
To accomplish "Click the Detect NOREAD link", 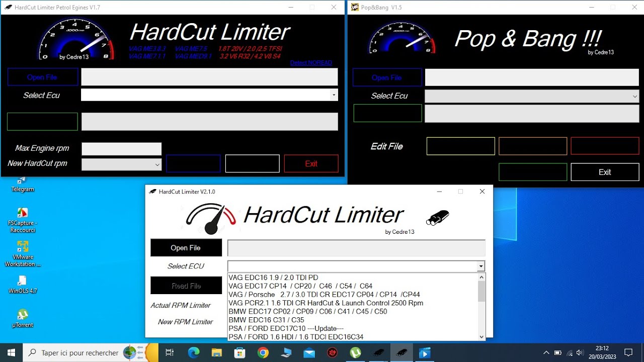I will tap(311, 63).
